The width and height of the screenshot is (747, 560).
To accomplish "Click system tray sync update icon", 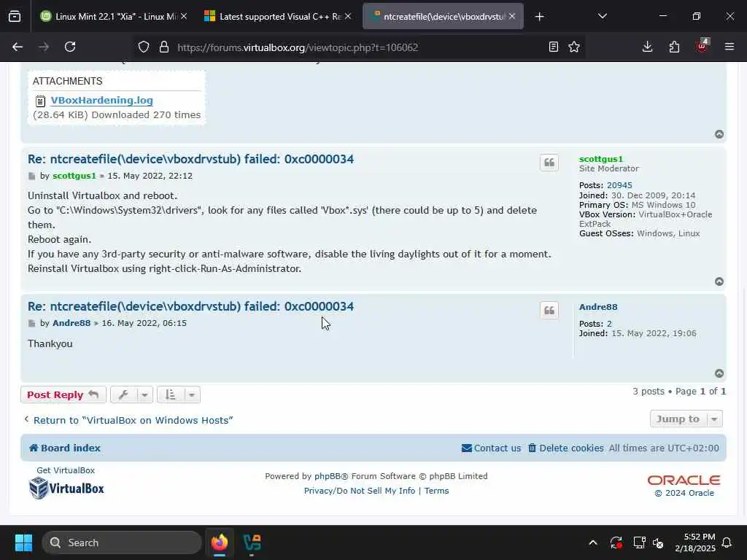I will (616, 542).
